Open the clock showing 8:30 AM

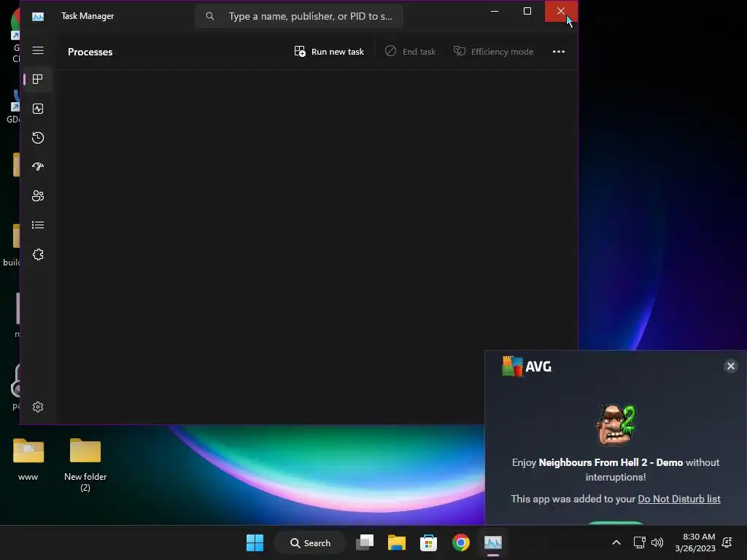click(x=695, y=542)
